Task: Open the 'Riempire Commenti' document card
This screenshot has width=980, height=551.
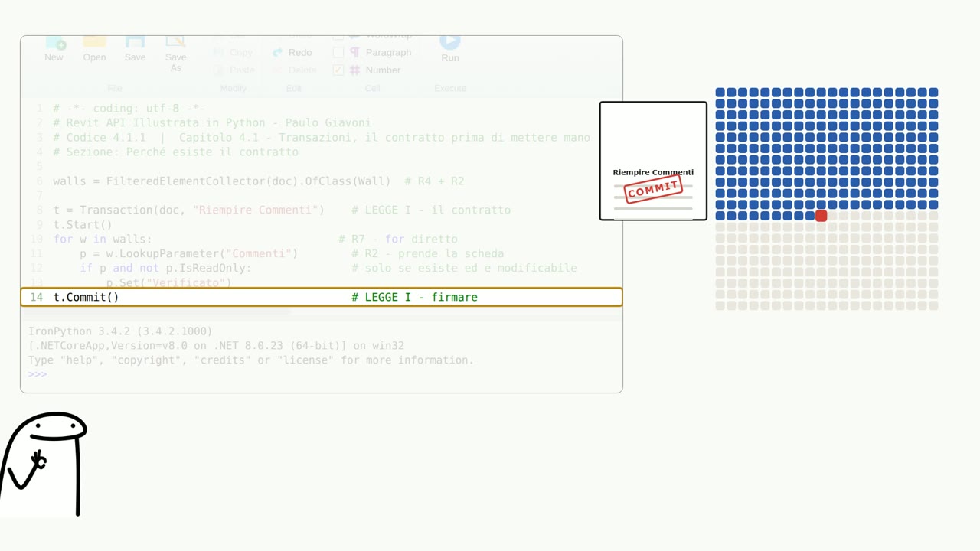Action: tap(653, 161)
